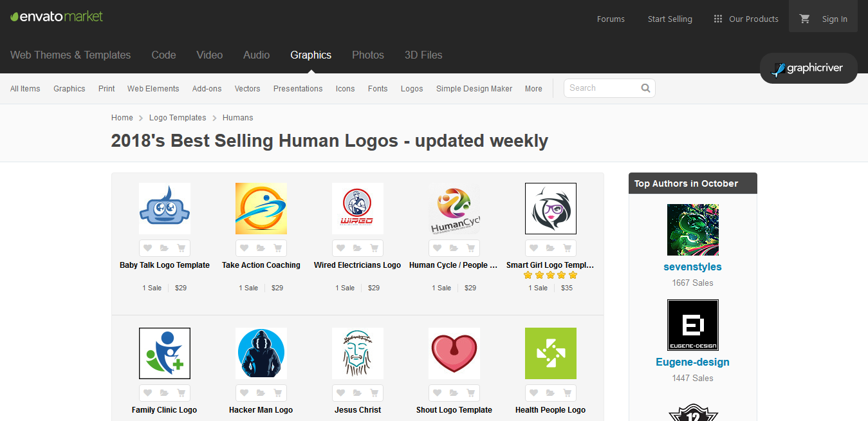
Task: Add Human Cycle logo to cart
Action: tap(471, 248)
